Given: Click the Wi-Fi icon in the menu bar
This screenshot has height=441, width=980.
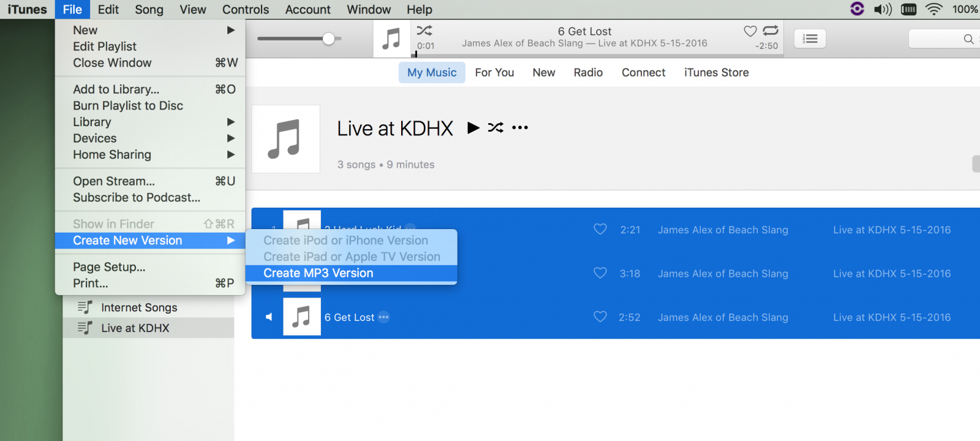Looking at the screenshot, I should point(933,9).
